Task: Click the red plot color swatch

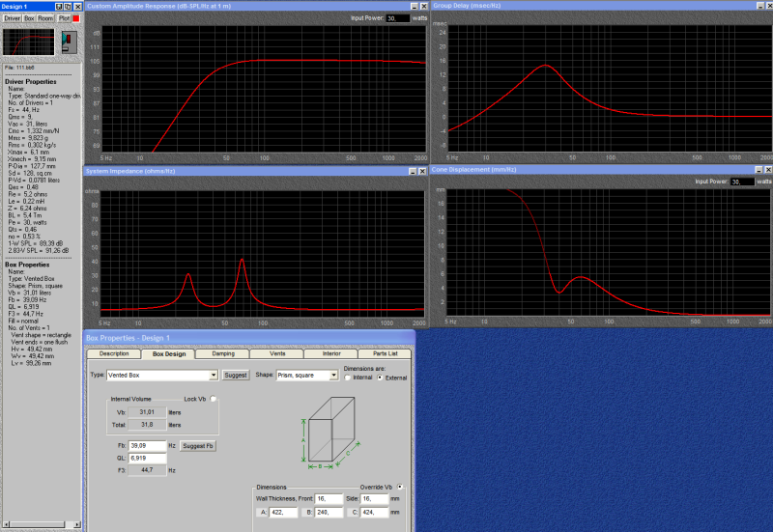Action: [76, 18]
